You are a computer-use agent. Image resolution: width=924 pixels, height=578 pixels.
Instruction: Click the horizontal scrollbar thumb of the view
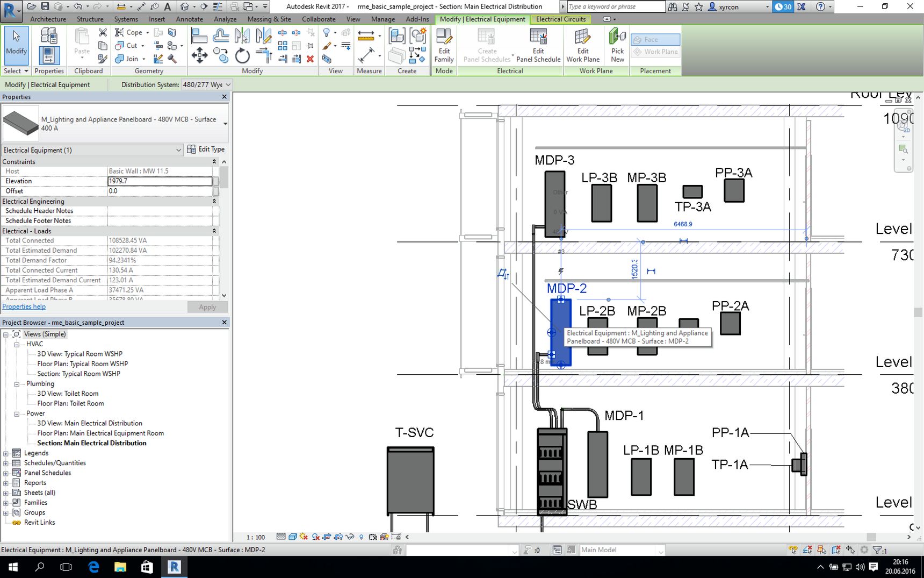871,537
